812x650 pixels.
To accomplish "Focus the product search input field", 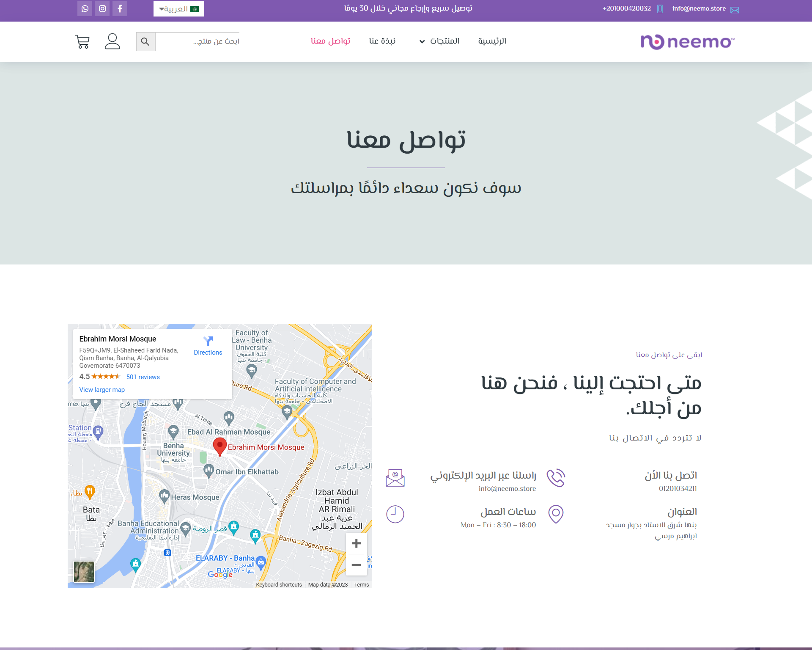I will [198, 41].
